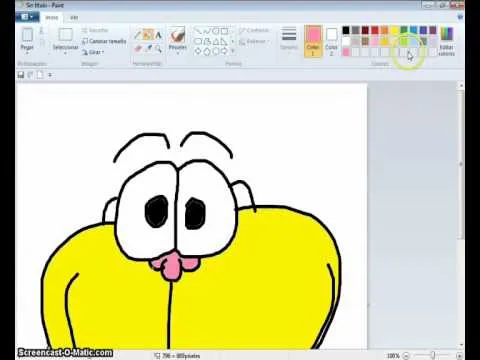Select the Eraser tool
Image resolution: width=480 pixels, height=360 pixels.
click(138, 49)
